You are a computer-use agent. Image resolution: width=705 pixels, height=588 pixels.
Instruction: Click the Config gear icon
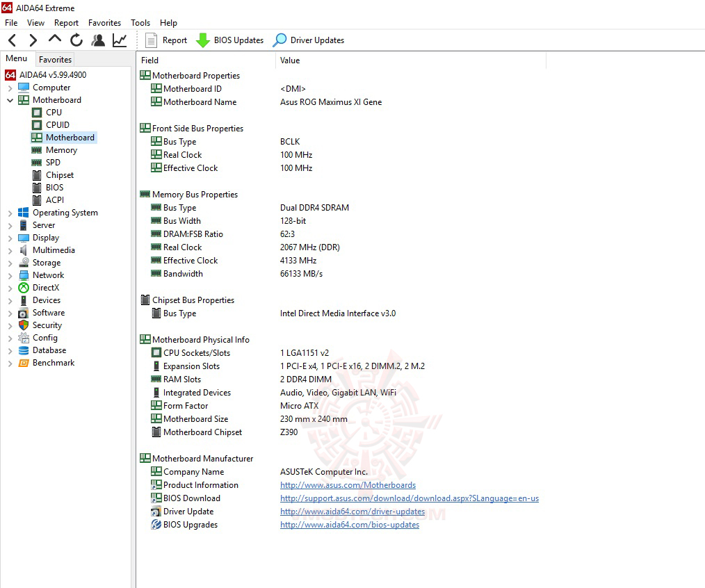pyautogui.click(x=24, y=338)
